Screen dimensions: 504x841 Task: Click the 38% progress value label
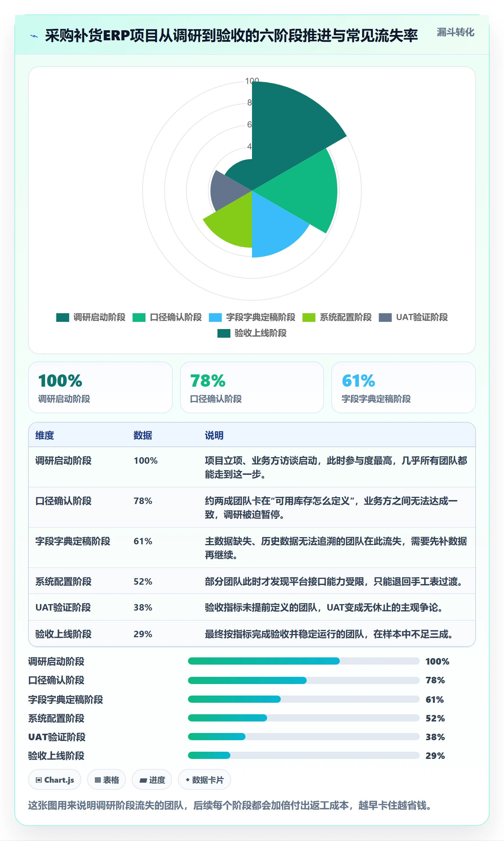(x=435, y=737)
